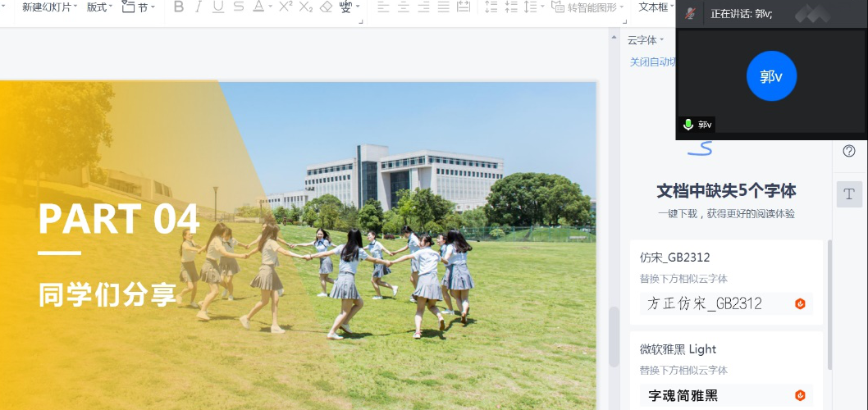This screenshot has width=868, height=410.
Task: Download the 方正仿宋_GB2312 cloud font
Action: pos(800,304)
